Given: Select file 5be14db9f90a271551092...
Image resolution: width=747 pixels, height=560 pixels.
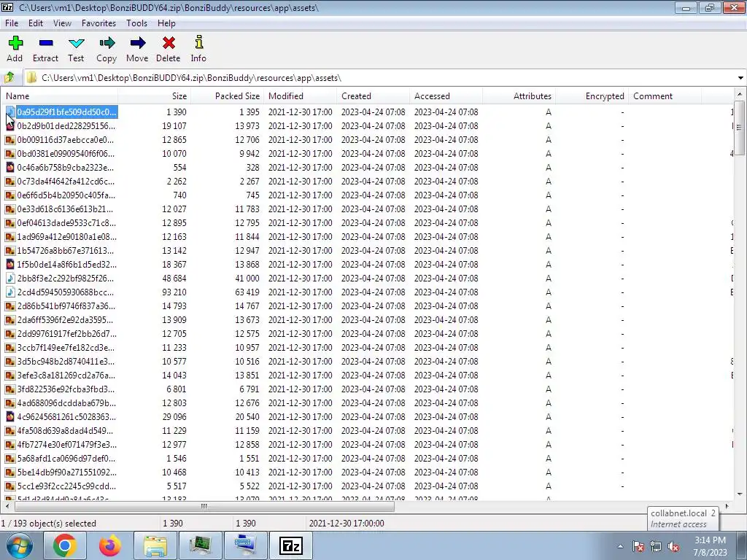Looking at the screenshot, I should pyautogui.click(x=66, y=472).
